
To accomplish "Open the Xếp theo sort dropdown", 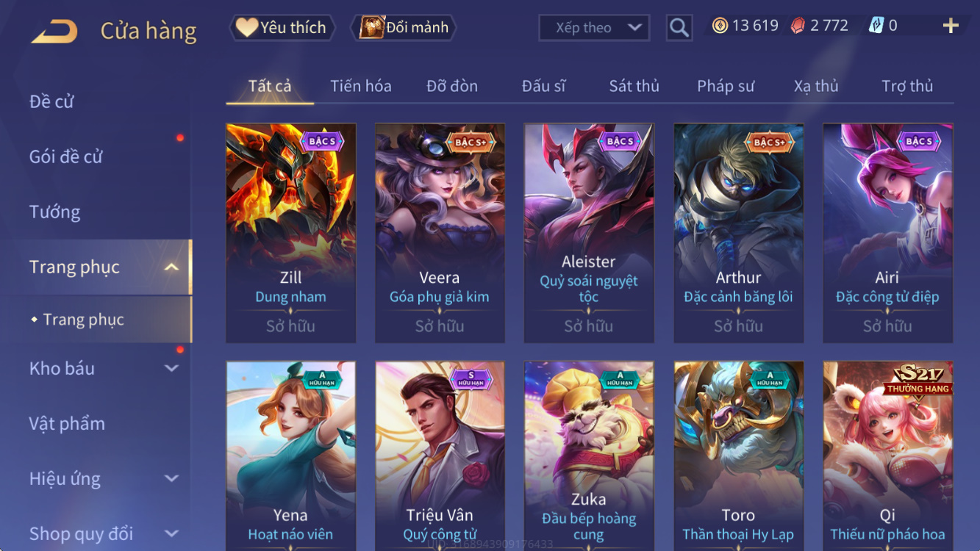I will coord(594,28).
